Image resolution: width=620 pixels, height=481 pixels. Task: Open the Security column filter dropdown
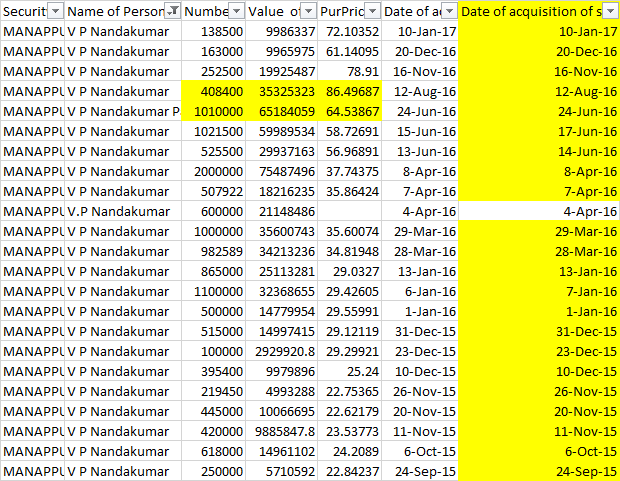54,11
